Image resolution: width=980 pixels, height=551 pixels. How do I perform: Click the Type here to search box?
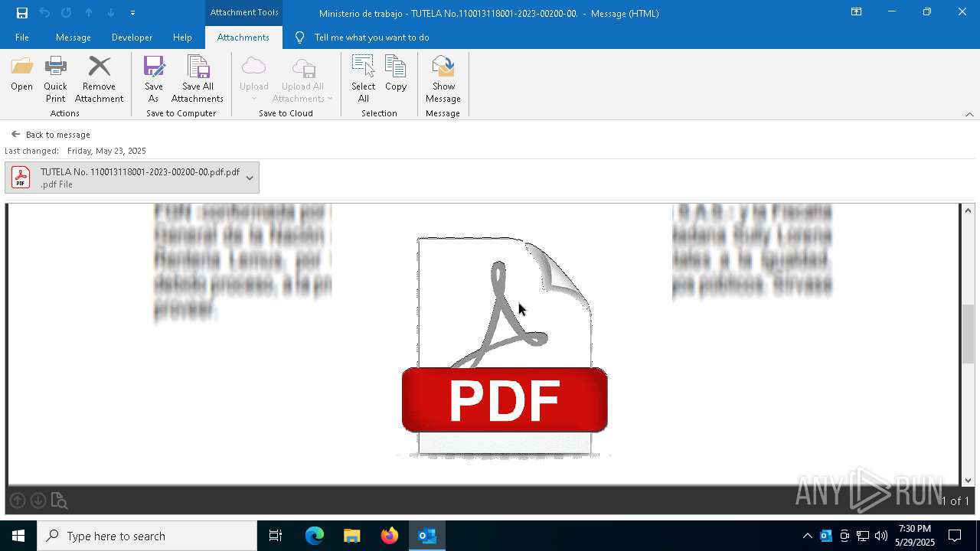click(147, 536)
